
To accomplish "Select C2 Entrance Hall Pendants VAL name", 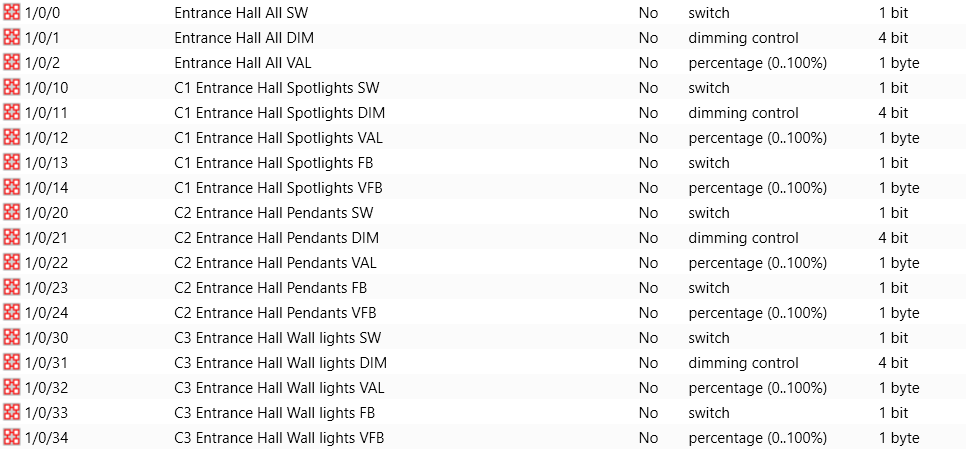I will (275, 263).
